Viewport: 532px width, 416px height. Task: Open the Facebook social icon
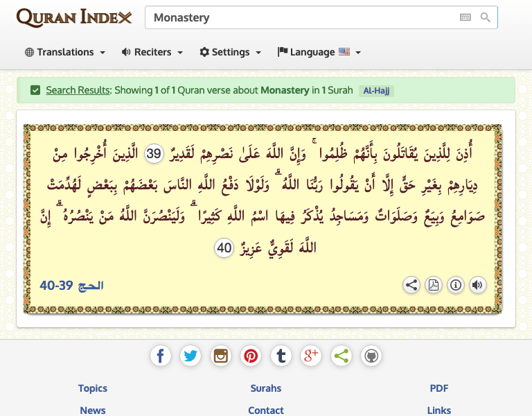[160, 356]
